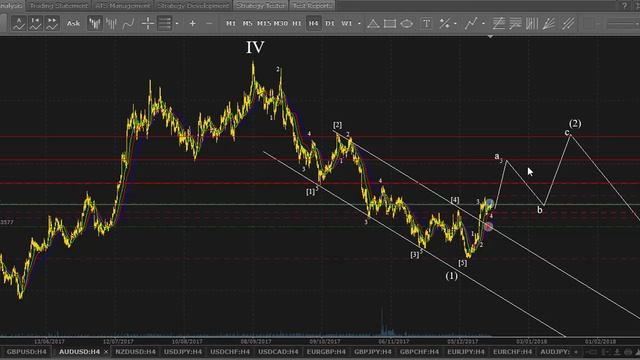The image size is (640, 360).
Task: Select the Fibonacci retracement tool
Action: [498, 23]
